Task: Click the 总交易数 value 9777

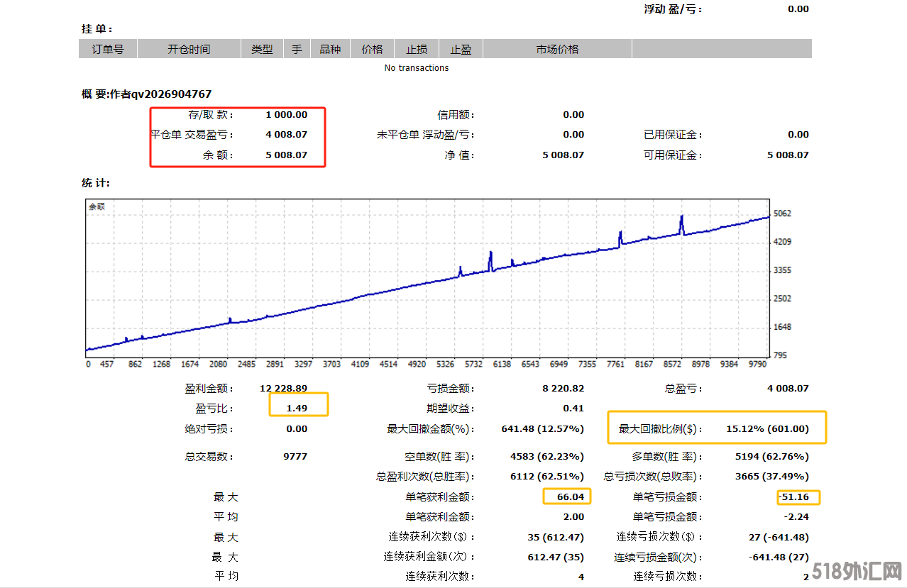Action: point(295,456)
